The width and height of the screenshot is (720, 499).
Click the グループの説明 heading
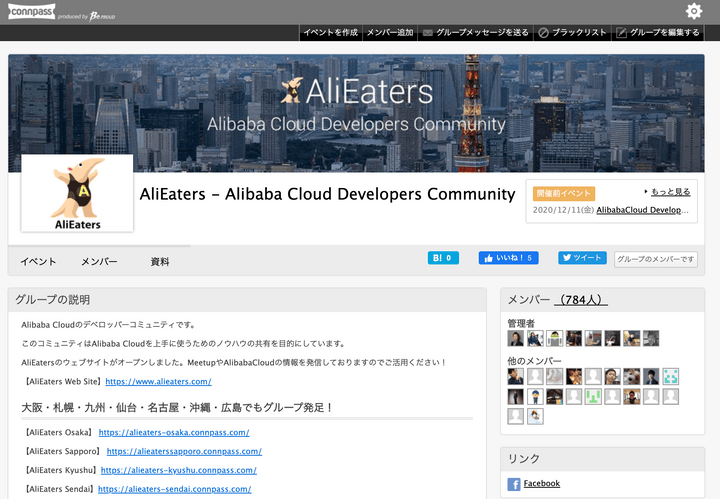coord(53,300)
